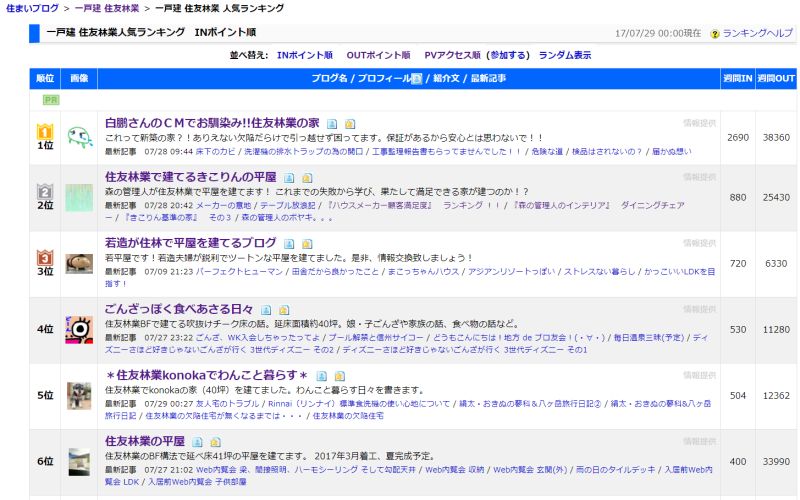Open the second place green avatar thumbnail
800x500 pixels.
79,198
